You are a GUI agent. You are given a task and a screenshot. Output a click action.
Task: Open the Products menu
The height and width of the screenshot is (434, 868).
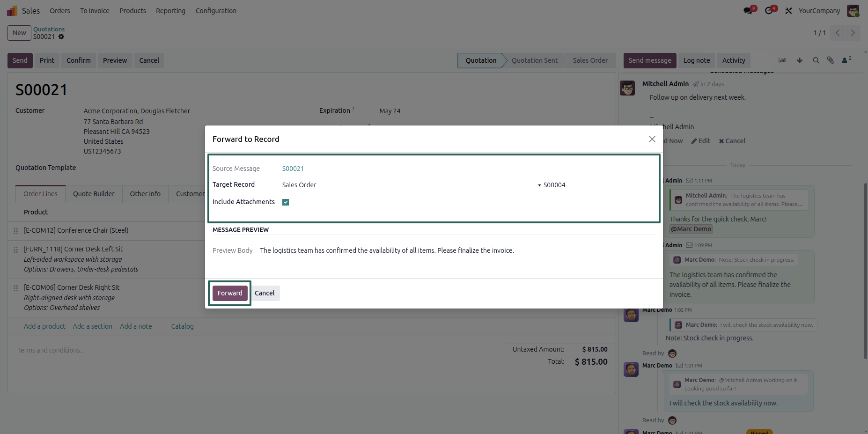pos(132,11)
